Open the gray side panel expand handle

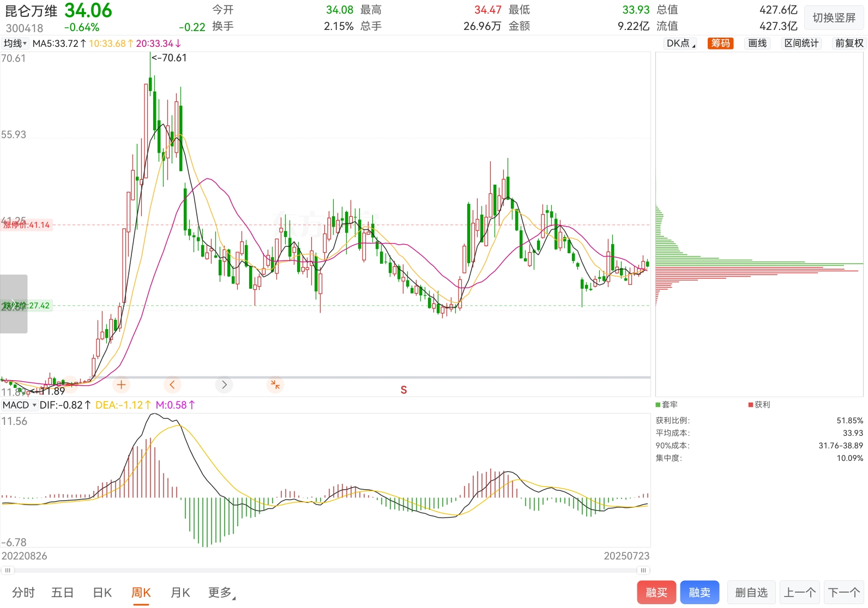[x=14, y=304]
